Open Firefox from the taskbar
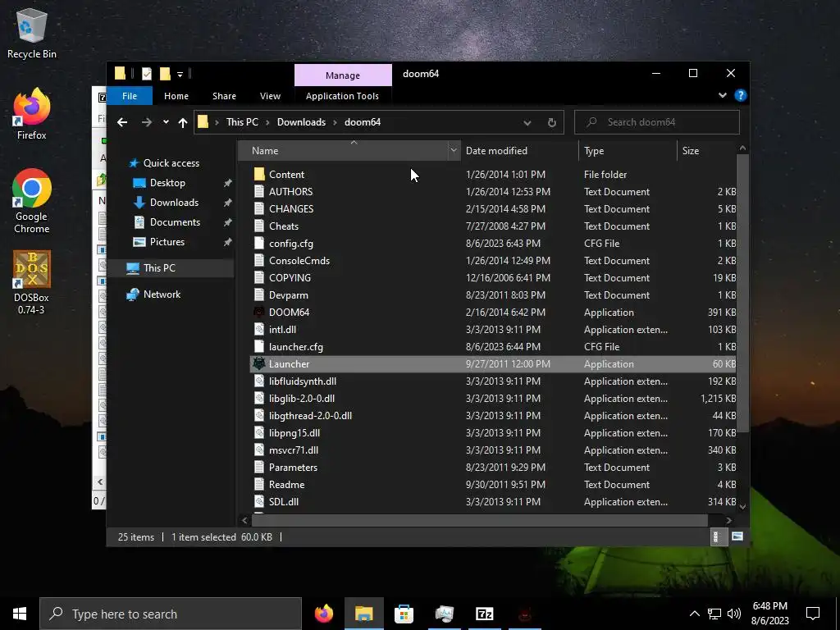The width and height of the screenshot is (840, 630). [x=323, y=614]
